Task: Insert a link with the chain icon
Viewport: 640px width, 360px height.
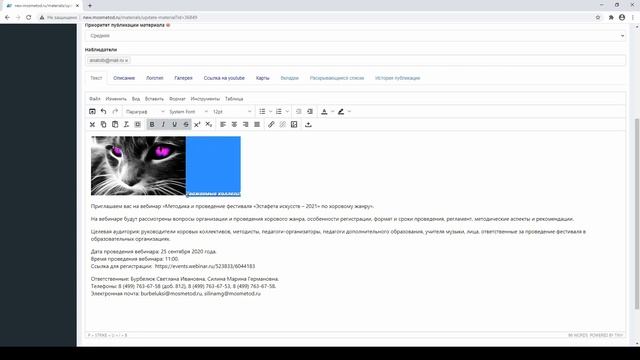Action: (x=271, y=124)
